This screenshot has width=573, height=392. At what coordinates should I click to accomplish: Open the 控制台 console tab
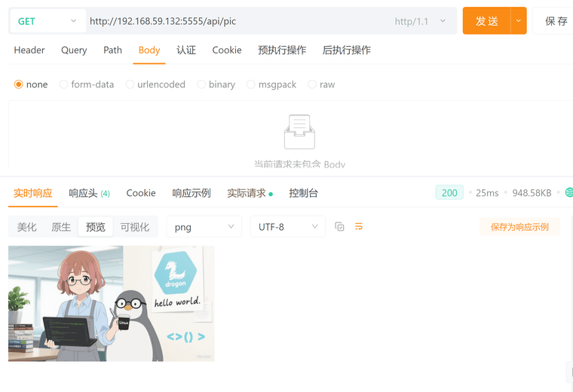303,193
